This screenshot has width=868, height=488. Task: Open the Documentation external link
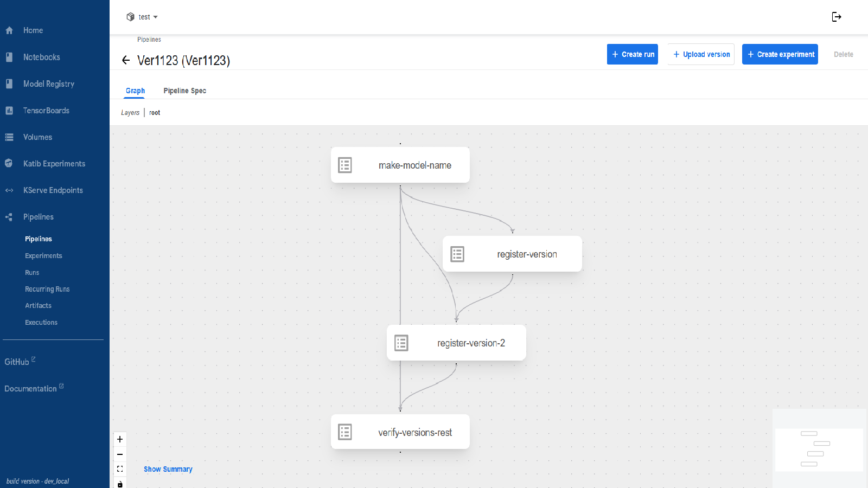pos(34,388)
